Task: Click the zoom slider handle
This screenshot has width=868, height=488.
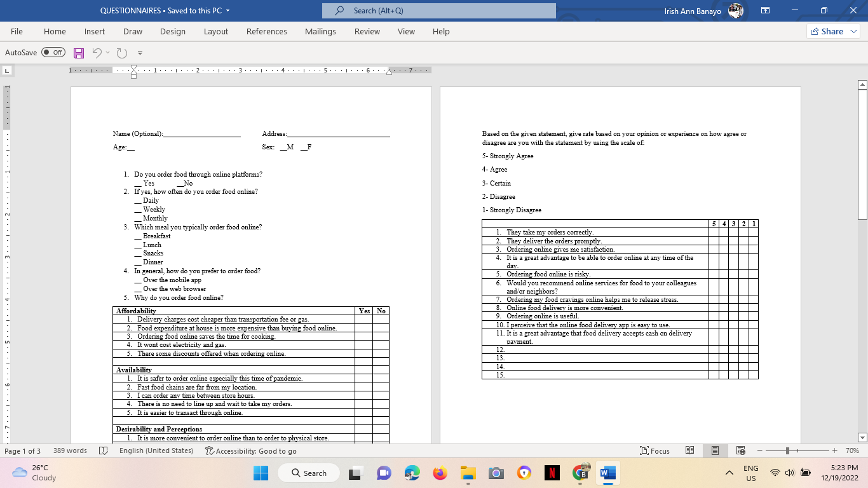Action: (788, 451)
